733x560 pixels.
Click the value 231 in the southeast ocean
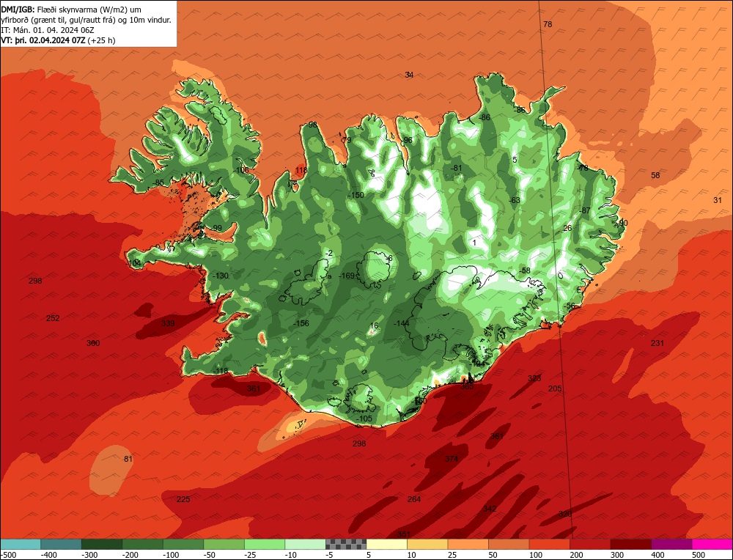658,343
